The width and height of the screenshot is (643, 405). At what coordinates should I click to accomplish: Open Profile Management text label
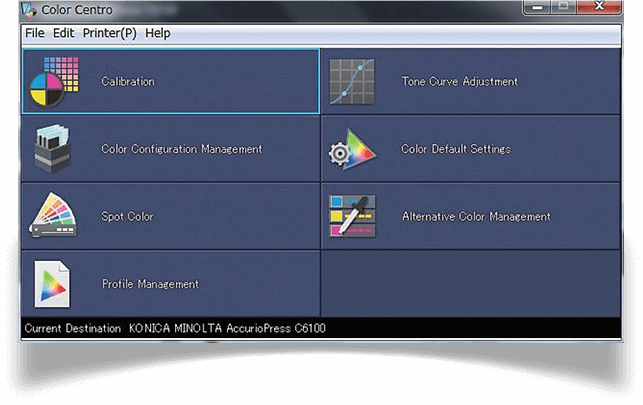(150, 284)
